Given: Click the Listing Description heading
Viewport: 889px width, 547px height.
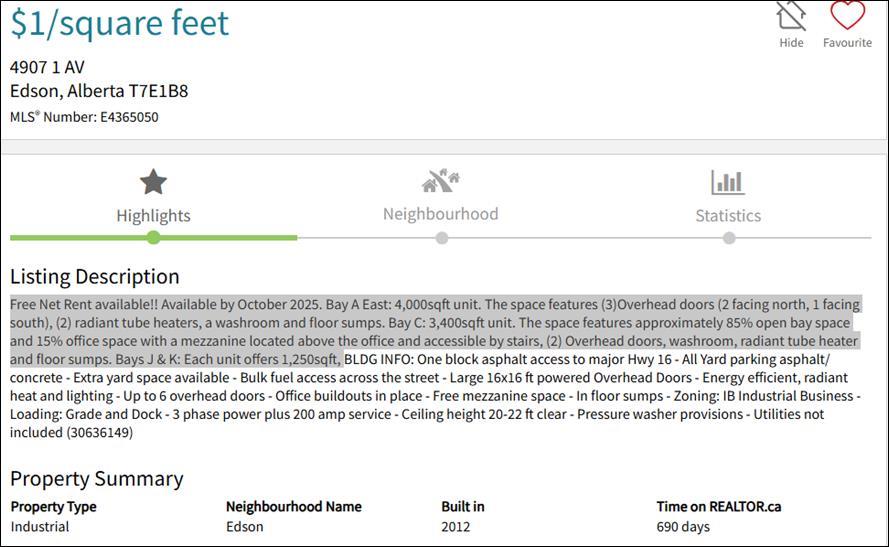Looking at the screenshot, I should (95, 277).
